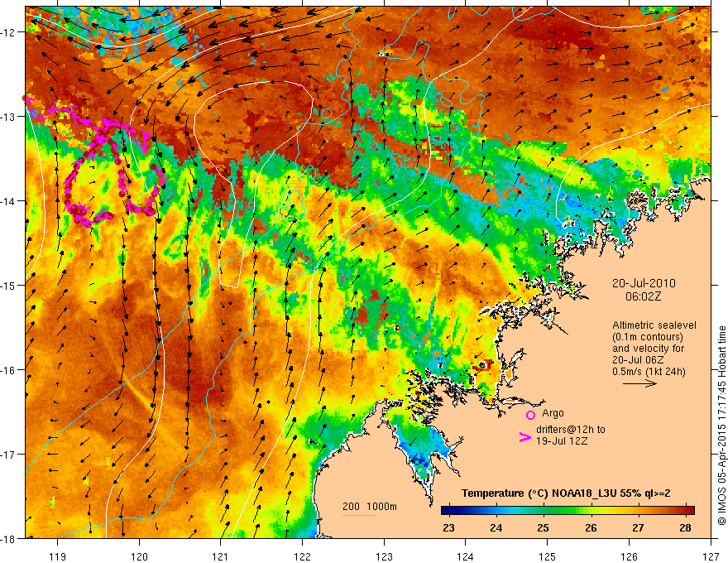The width and height of the screenshot is (728, 563).
Task: Click colour bar tick label 25
Action: (544, 527)
